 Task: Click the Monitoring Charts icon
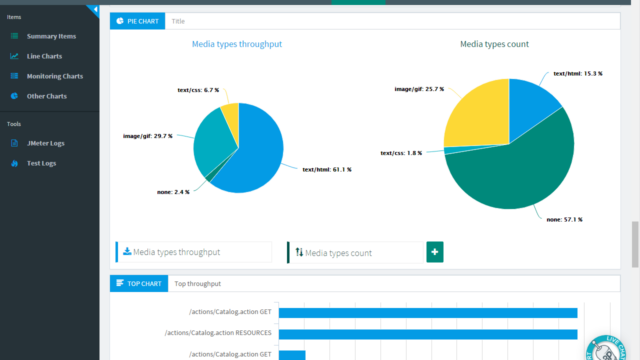14,76
